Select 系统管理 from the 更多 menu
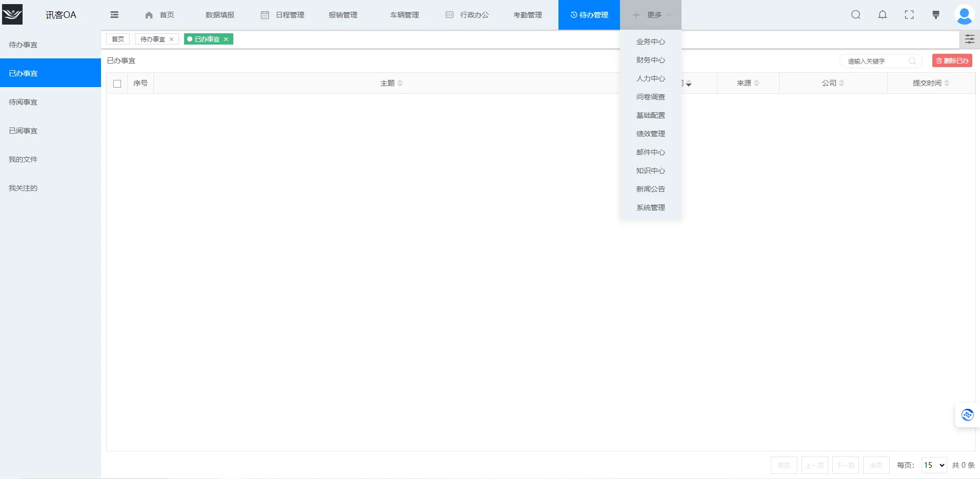This screenshot has width=980, height=479. (x=651, y=208)
